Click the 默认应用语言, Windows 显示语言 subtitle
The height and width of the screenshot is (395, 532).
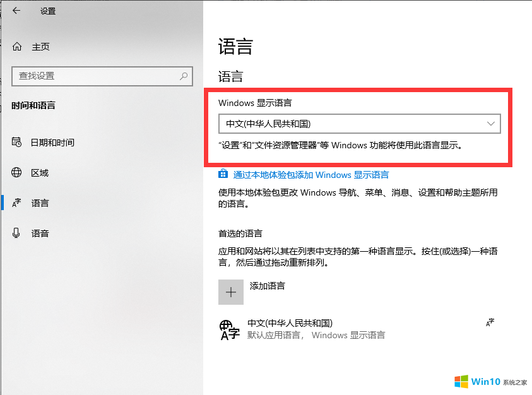(316, 335)
